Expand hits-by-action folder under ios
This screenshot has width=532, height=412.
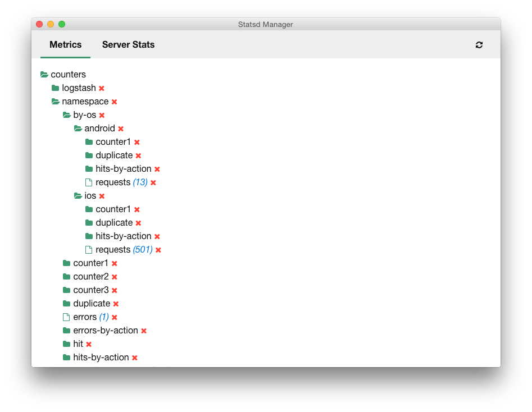pyautogui.click(x=89, y=236)
